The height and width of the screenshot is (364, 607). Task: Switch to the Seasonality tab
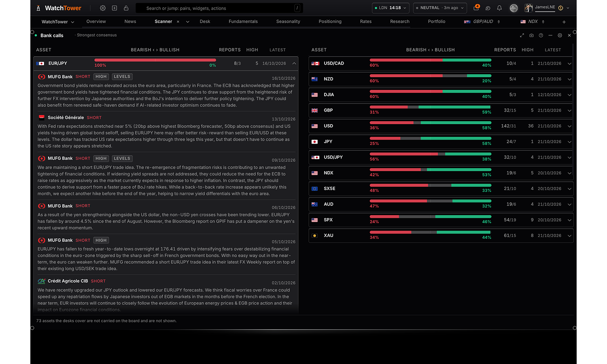288,21
